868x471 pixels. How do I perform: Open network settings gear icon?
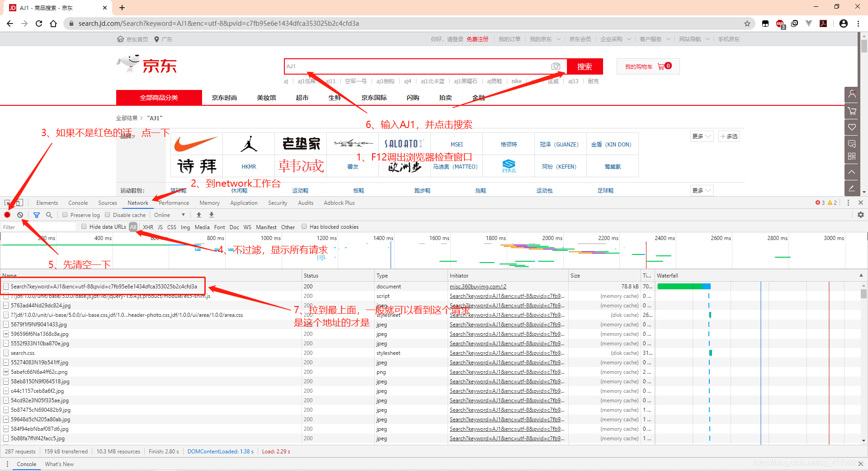click(861, 215)
